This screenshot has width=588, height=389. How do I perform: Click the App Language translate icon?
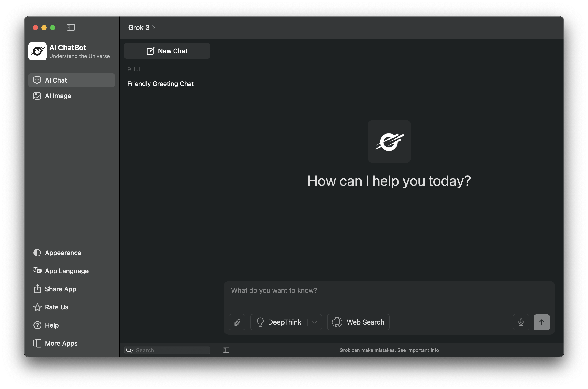(x=37, y=271)
